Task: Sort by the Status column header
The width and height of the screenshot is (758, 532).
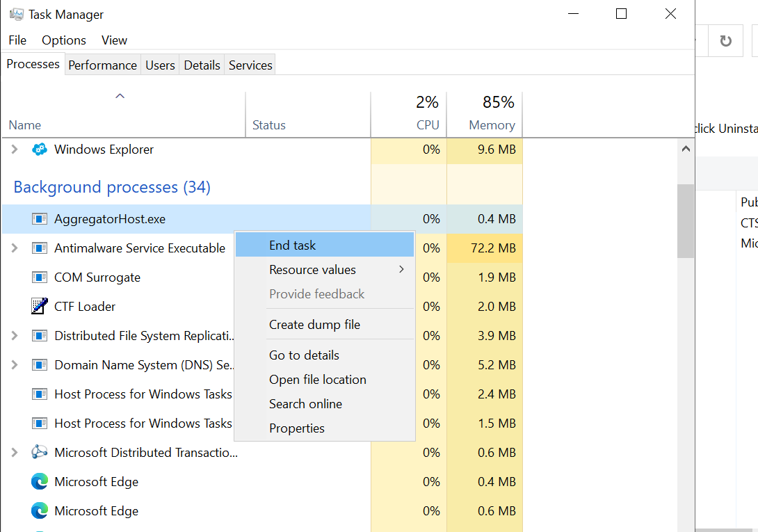Action: coord(308,115)
